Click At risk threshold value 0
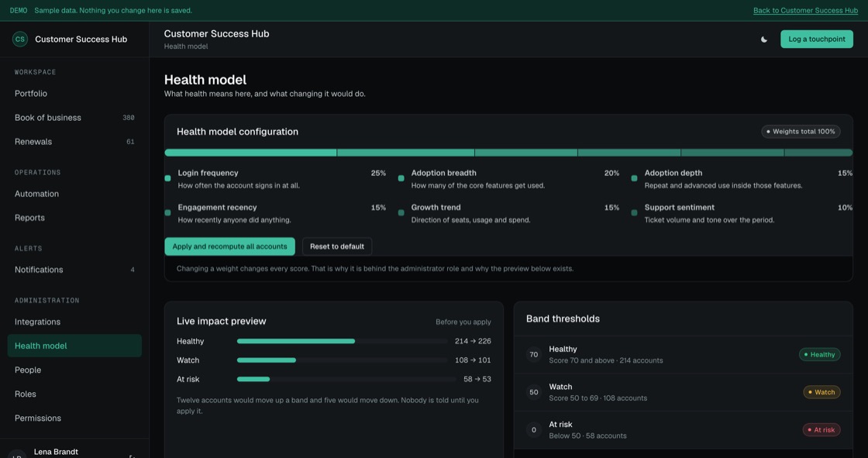 tap(534, 430)
